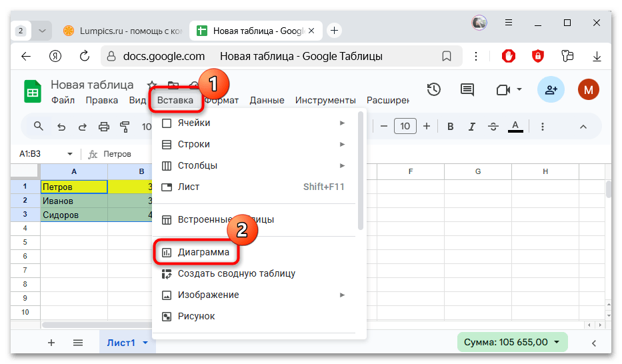Add a new sheet with plus button
622x364 pixels.
[x=51, y=343]
